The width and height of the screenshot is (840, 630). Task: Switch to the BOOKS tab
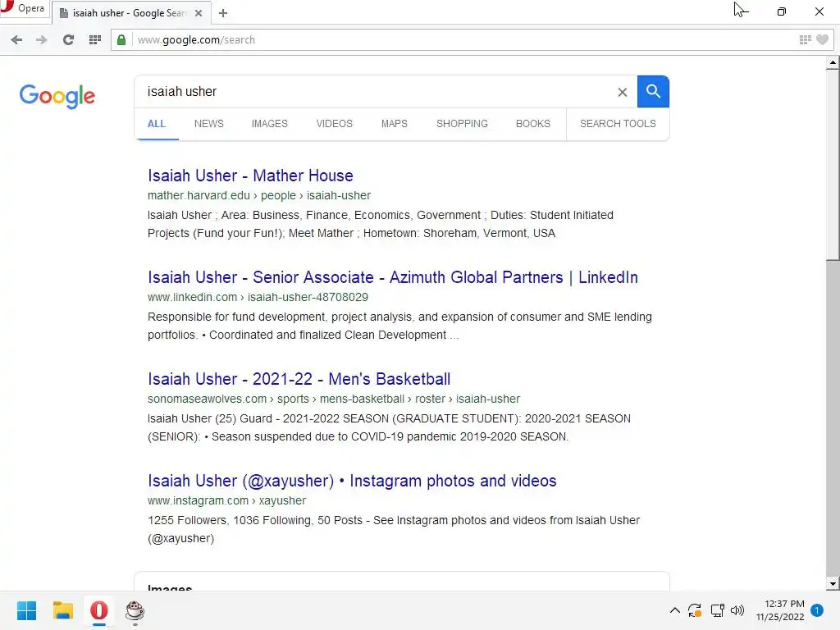coord(533,124)
